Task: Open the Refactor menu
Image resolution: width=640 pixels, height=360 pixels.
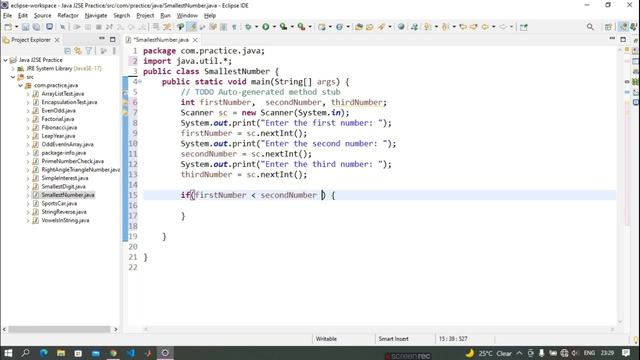Action: pos(68,16)
